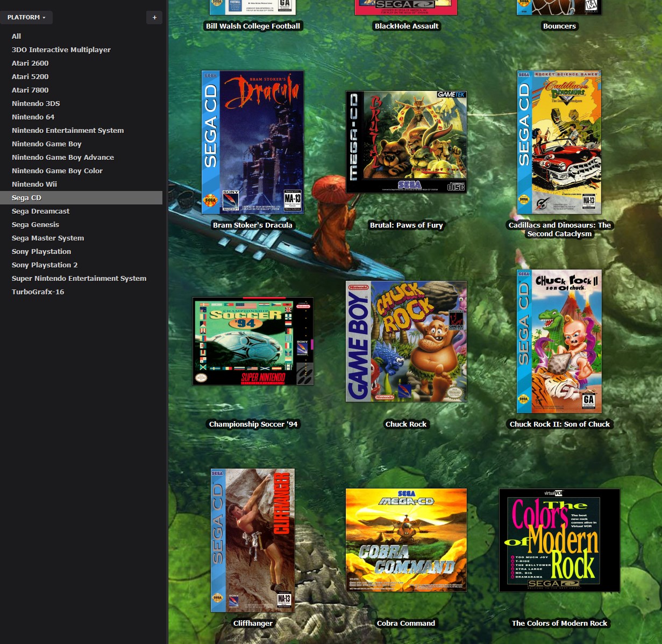
Task: Click the Cliffhanger box art
Action: [253, 540]
